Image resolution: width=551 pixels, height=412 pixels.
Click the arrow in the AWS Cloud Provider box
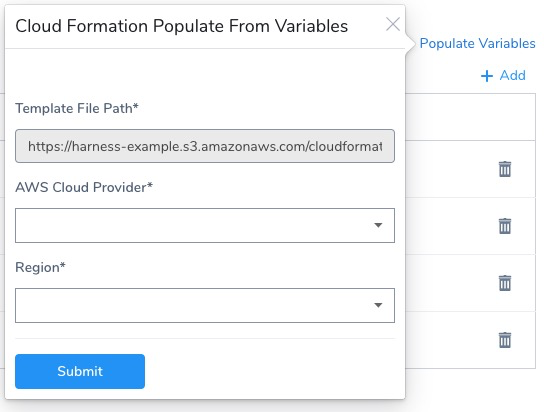(x=378, y=225)
